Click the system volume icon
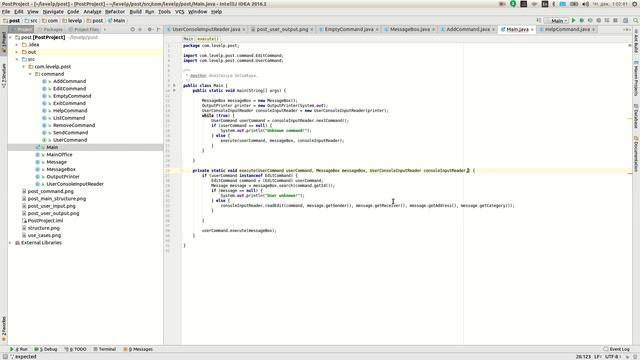Screen dimensions: 640x360 (585, 4)
